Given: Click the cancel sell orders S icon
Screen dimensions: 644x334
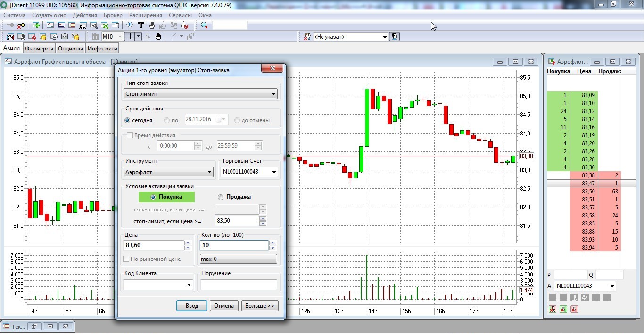Looking at the screenshot, I should [574, 309].
